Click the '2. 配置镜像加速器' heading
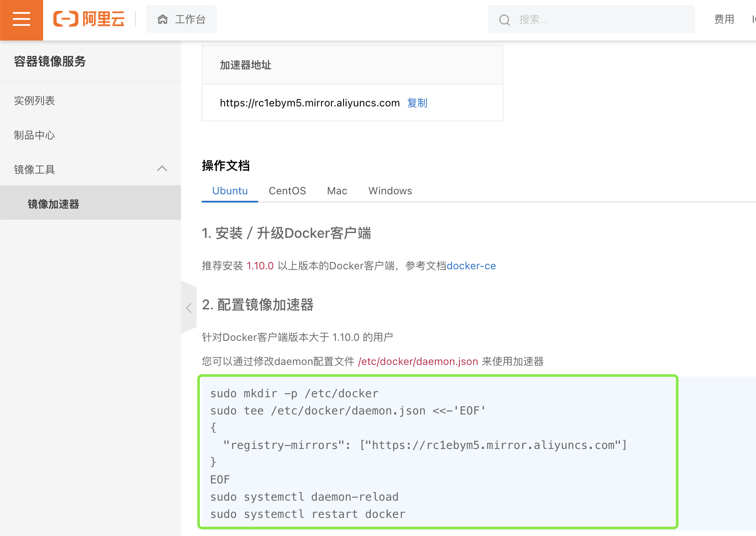756x536 pixels. pyautogui.click(x=258, y=305)
